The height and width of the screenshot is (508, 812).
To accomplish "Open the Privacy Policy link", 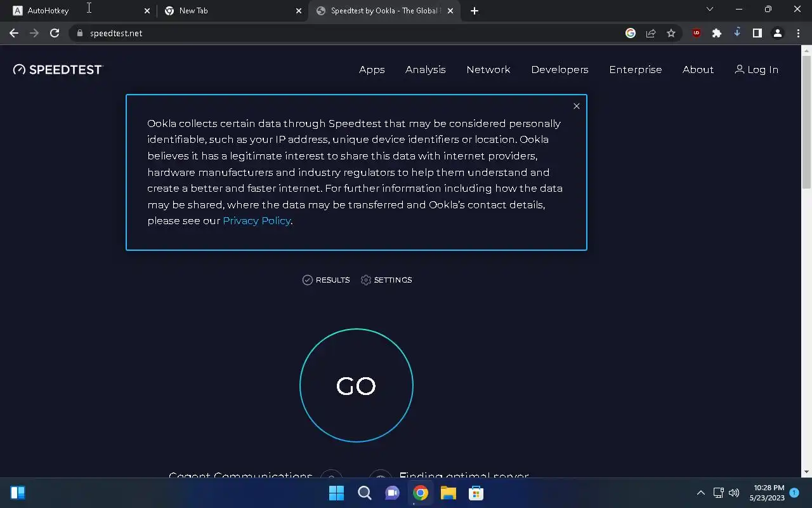I will click(x=256, y=221).
